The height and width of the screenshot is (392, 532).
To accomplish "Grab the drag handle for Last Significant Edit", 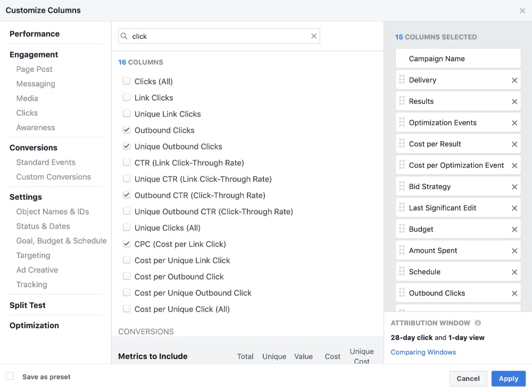I will [402, 207].
